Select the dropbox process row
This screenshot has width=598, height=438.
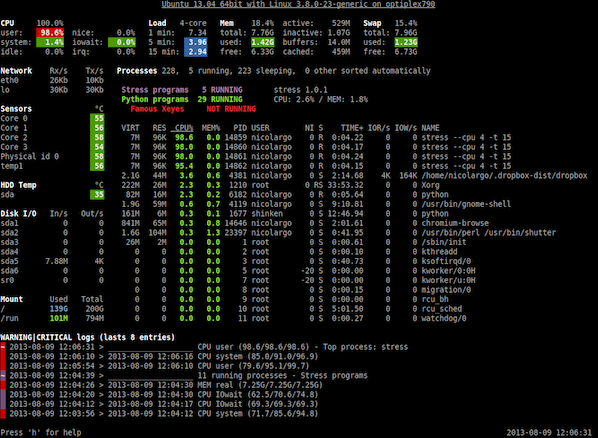(x=354, y=176)
